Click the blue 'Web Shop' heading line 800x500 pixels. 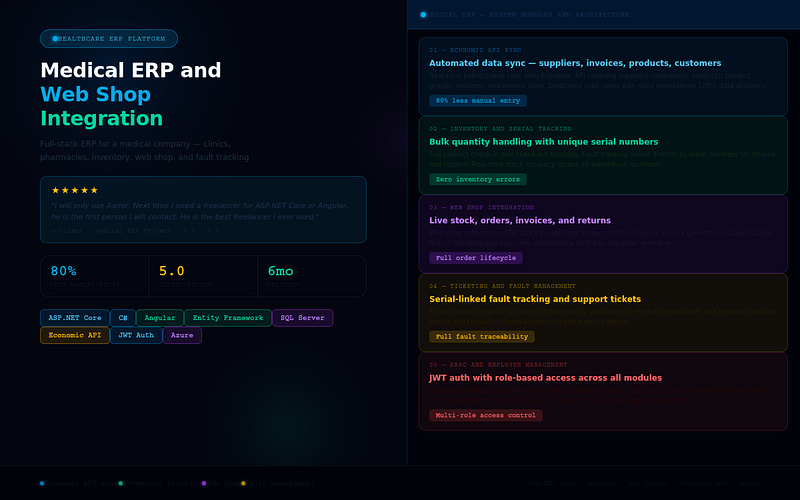[x=95, y=94]
